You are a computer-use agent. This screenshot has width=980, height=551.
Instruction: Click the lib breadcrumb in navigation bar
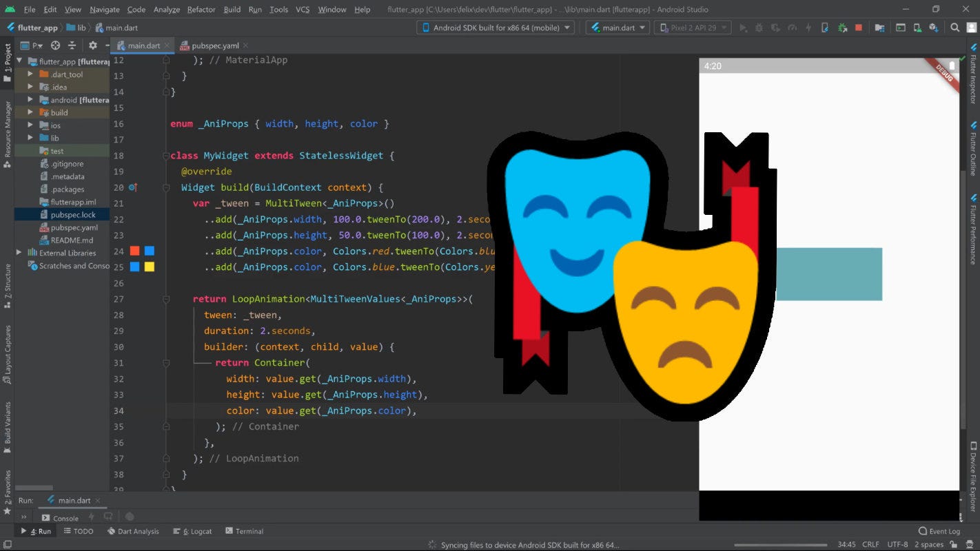(x=76, y=28)
